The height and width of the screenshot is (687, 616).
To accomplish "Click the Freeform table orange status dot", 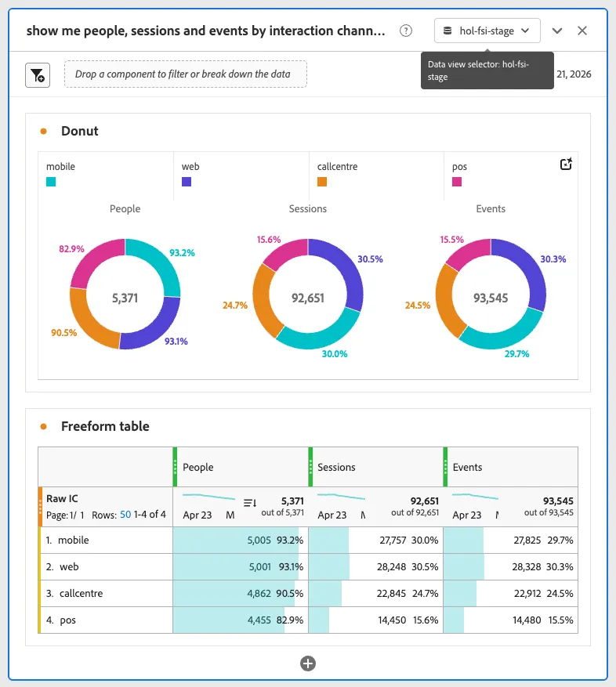I will click(43, 426).
